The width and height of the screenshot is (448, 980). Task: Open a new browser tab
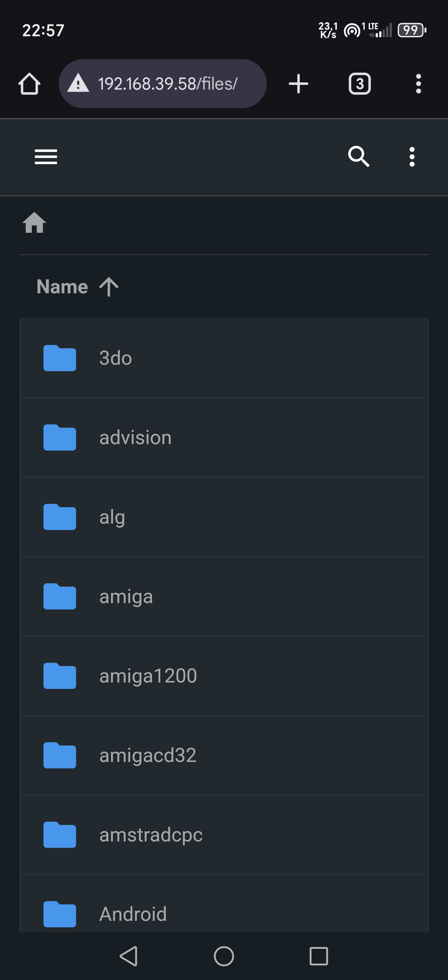(x=298, y=84)
